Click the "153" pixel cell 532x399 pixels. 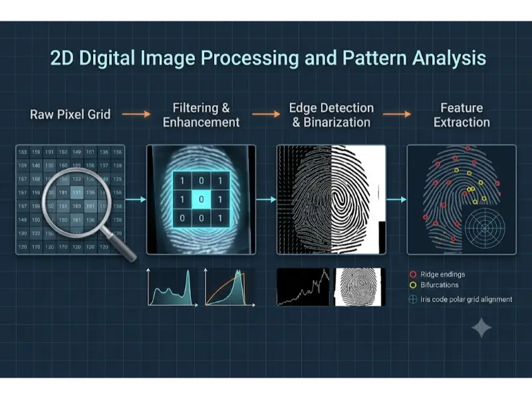coord(23,152)
